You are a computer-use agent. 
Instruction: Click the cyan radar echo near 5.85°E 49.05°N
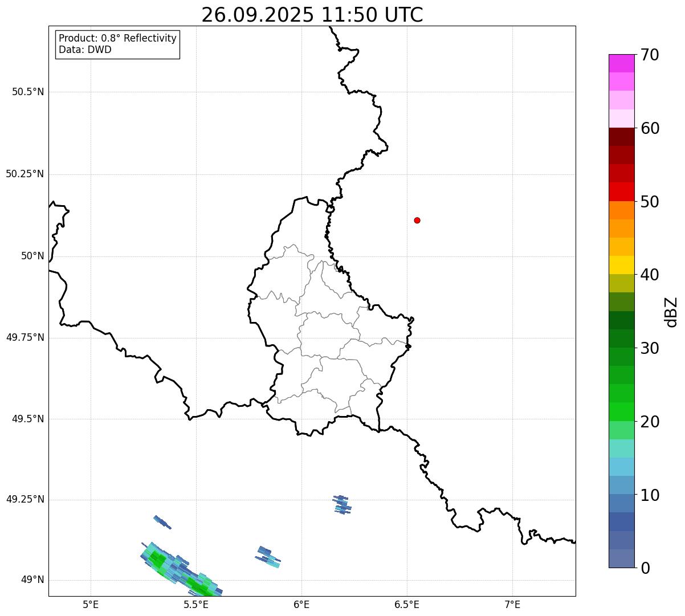[268, 557]
